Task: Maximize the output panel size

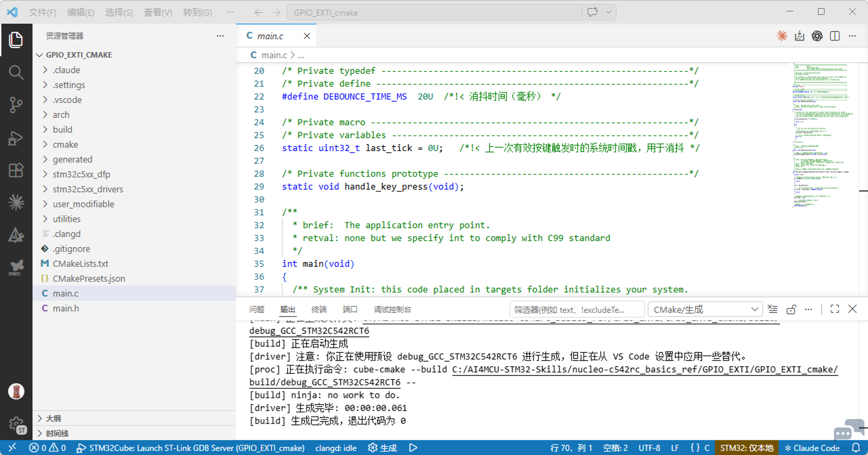Action: coord(834,309)
